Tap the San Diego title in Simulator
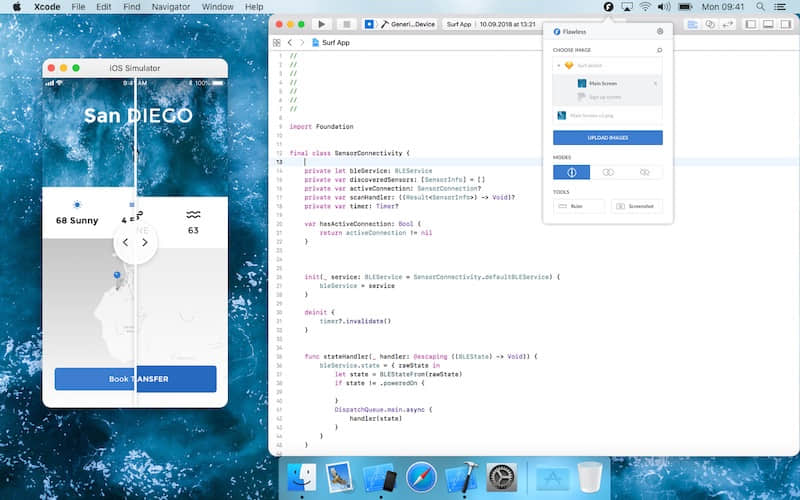The height and width of the screenshot is (500, 800). 138,115
